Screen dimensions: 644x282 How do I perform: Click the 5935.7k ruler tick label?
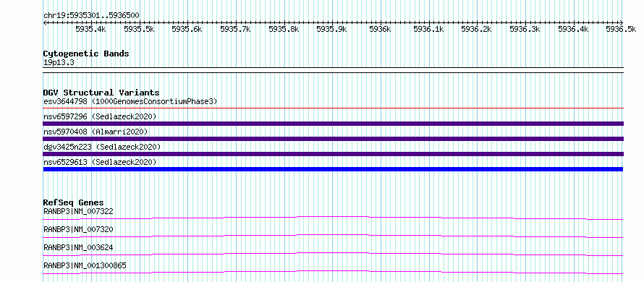(x=235, y=29)
